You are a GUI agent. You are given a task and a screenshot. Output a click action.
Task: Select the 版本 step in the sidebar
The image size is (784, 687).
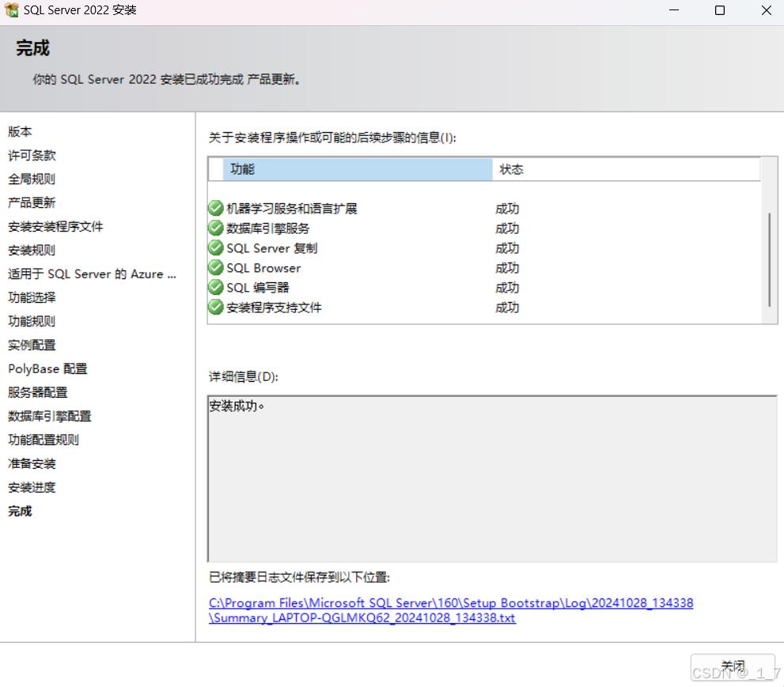tap(20, 131)
